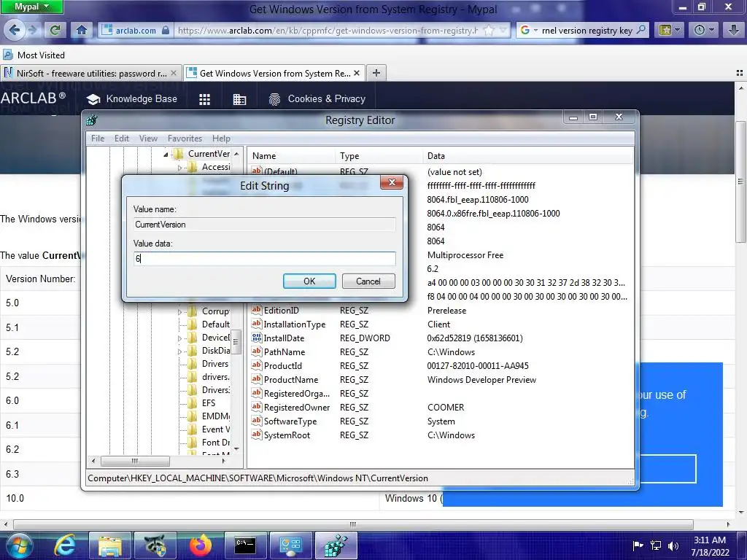Image resolution: width=747 pixels, height=560 pixels.
Task: Close the Get Windows Version tab
Action: click(x=357, y=73)
